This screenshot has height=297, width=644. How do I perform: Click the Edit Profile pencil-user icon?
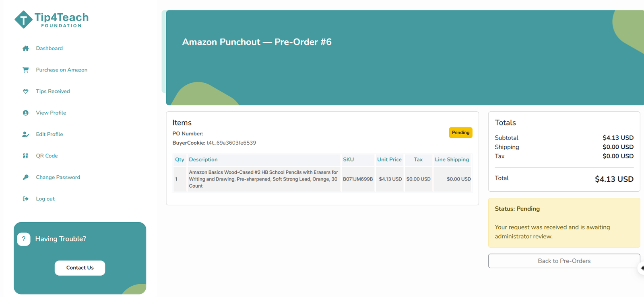coord(26,134)
